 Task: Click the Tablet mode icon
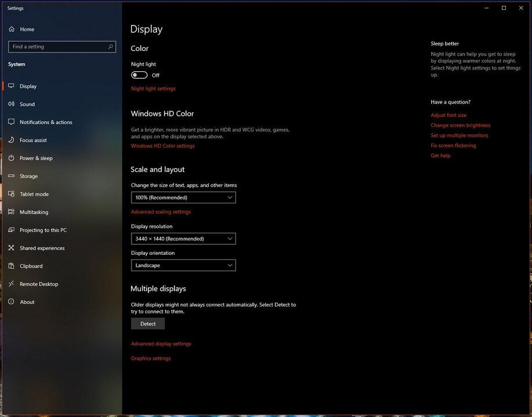click(x=11, y=194)
